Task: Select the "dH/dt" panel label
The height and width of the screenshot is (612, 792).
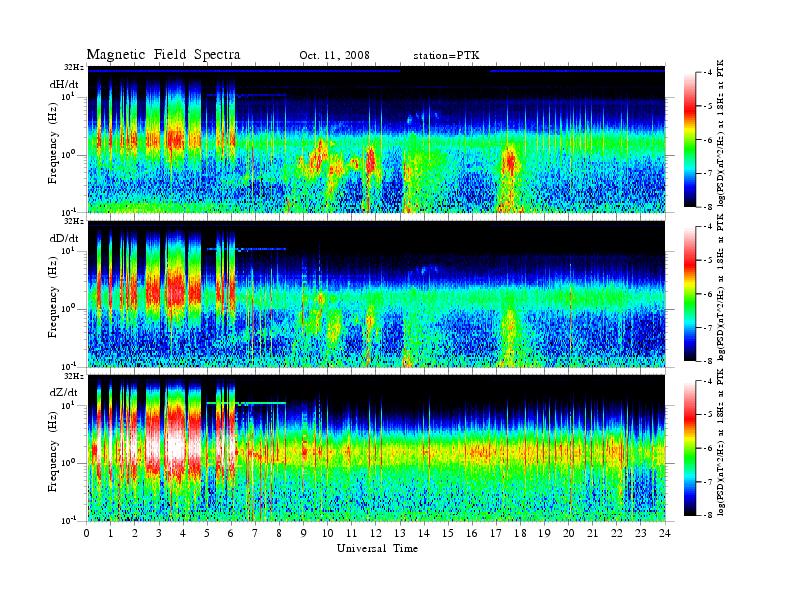Action: (64, 84)
